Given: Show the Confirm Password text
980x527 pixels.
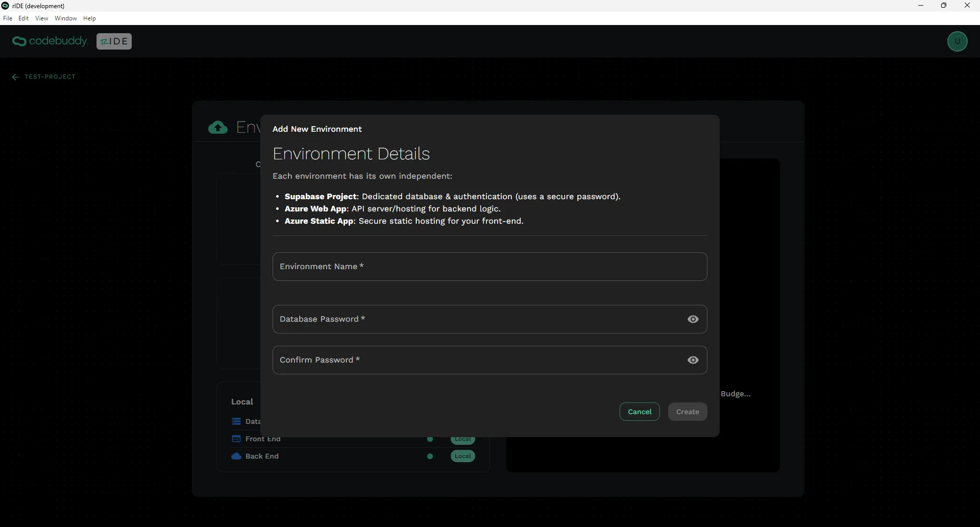Looking at the screenshot, I should (693, 360).
